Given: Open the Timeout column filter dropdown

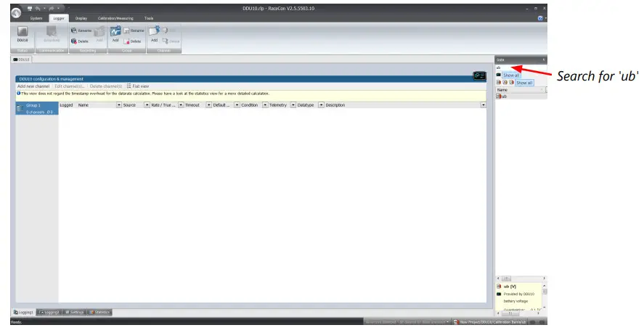Looking at the screenshot, I should 208,105.
